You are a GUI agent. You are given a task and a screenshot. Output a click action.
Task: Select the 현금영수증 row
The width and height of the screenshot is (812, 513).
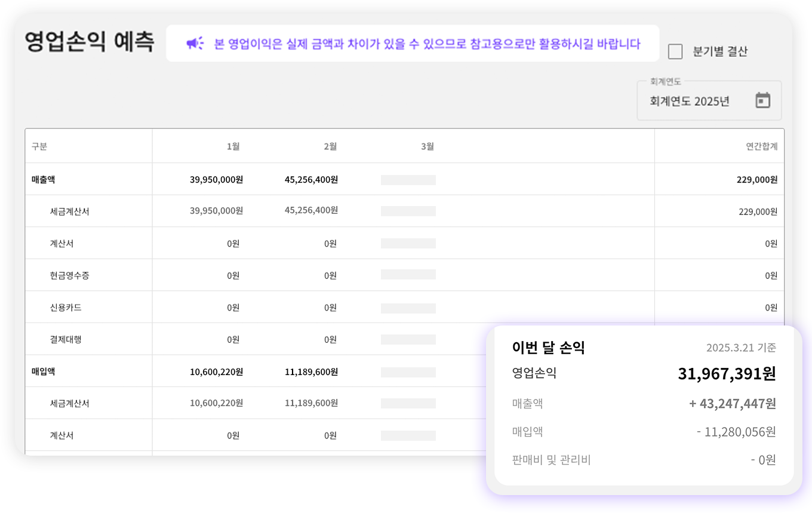point(404,275)
